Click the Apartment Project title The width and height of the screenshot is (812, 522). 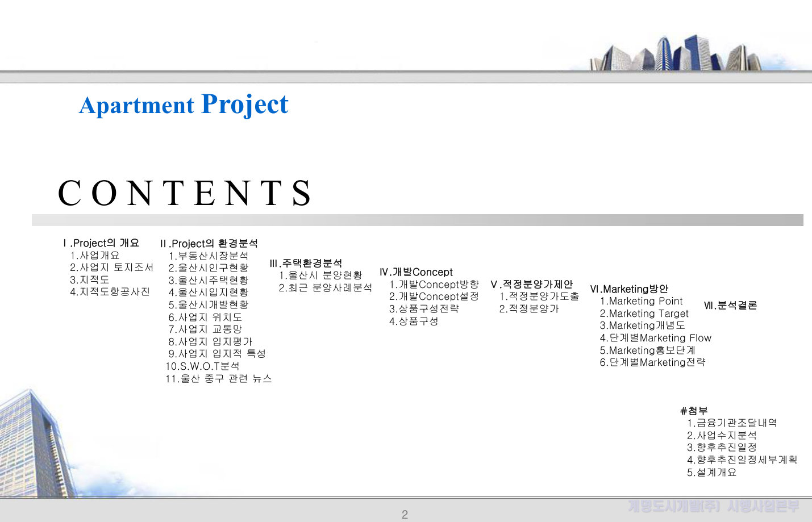click(x=184, y=105)
